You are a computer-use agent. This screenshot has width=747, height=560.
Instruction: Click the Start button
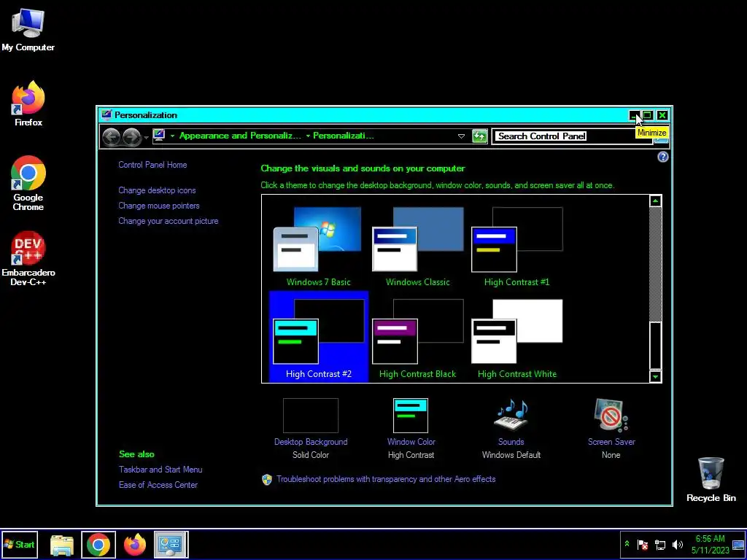[x=20, y=544]
